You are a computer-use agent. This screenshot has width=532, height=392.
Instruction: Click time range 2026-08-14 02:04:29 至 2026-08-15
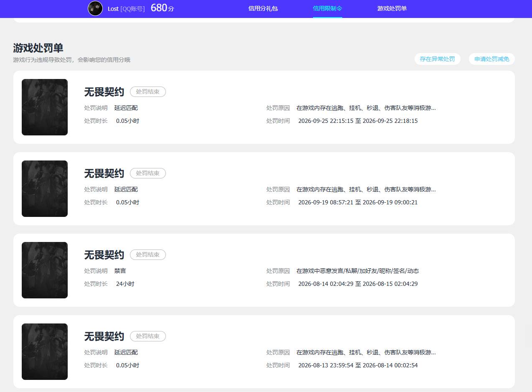tap(358, 284)
